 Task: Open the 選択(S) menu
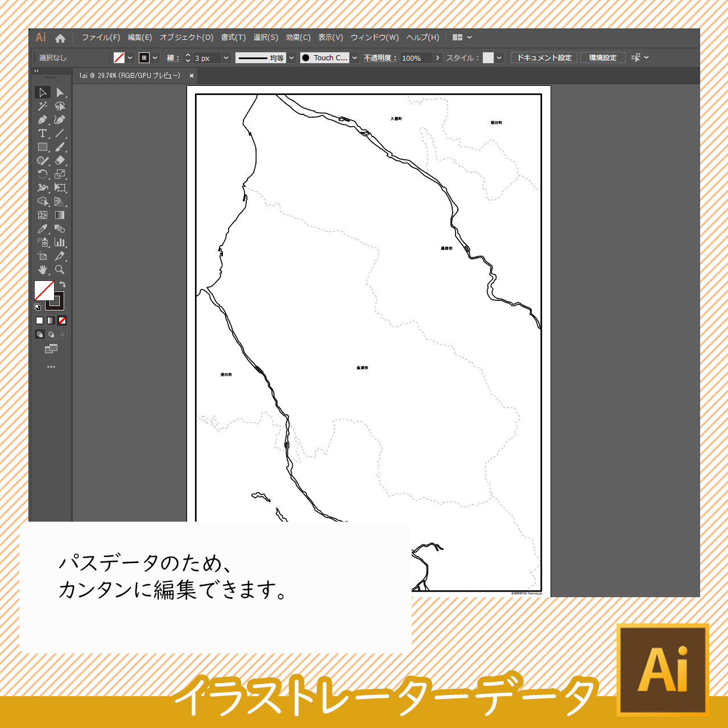(266, 38)
